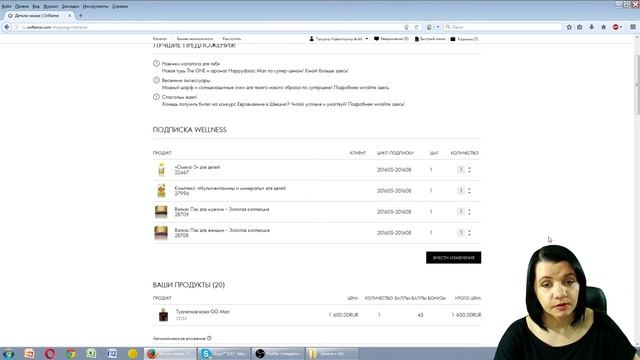Adjust the quantity stepper for «Омега-3» для детей
The height and width of the screenshot is (360, 640).
[x=469, y=169]
